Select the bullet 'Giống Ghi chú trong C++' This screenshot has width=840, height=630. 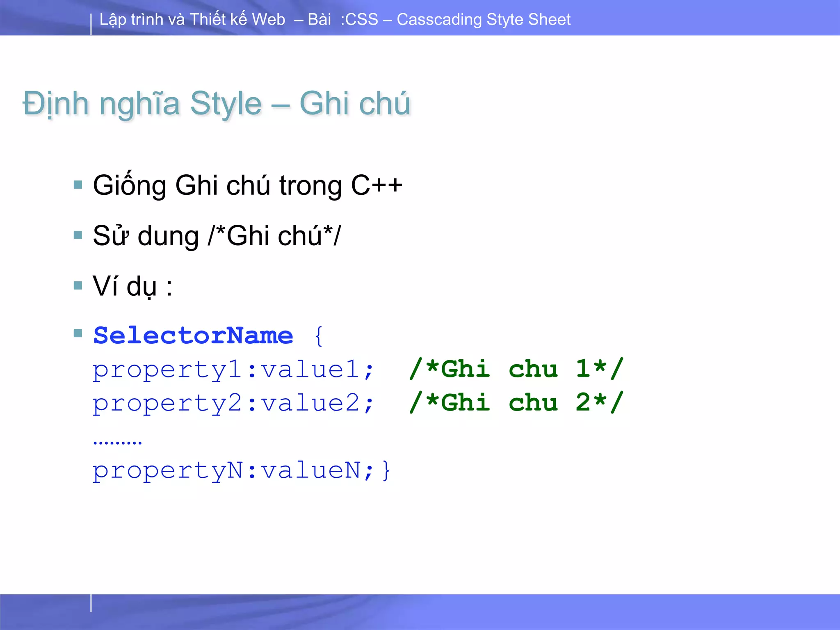(x=248, y=185)
